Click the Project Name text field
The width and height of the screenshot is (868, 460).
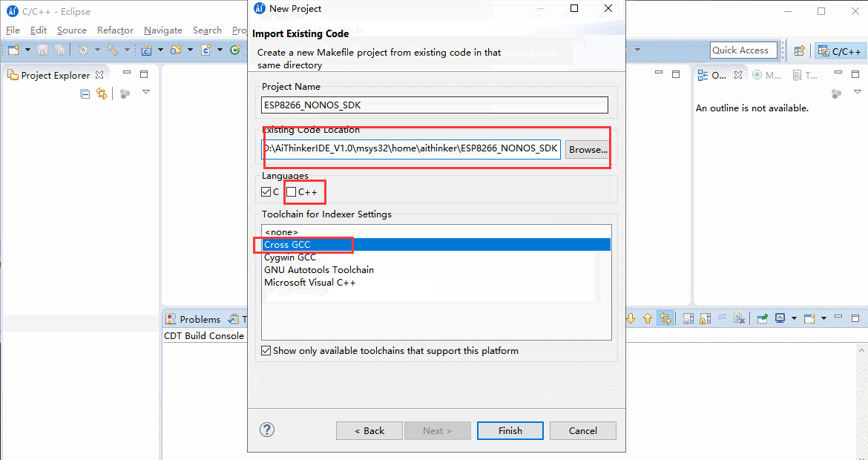pyautogui.click(x=434, y=105)
